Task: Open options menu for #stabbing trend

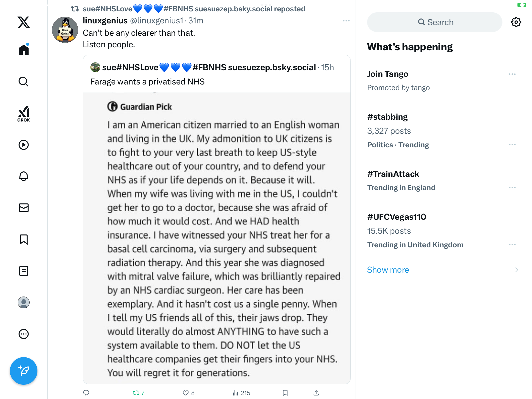Action: click(512, 145)
